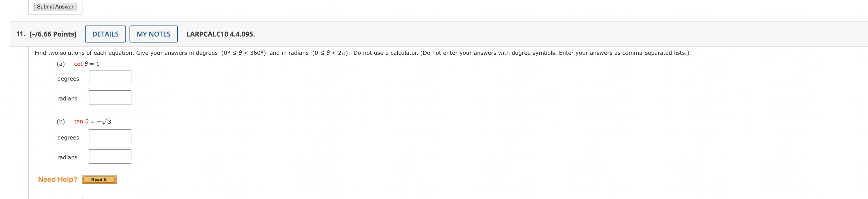Click the (b) part indicator
The width and height of the screenshot is (868, 199).
pyautogui.click(x=61, y=121)
